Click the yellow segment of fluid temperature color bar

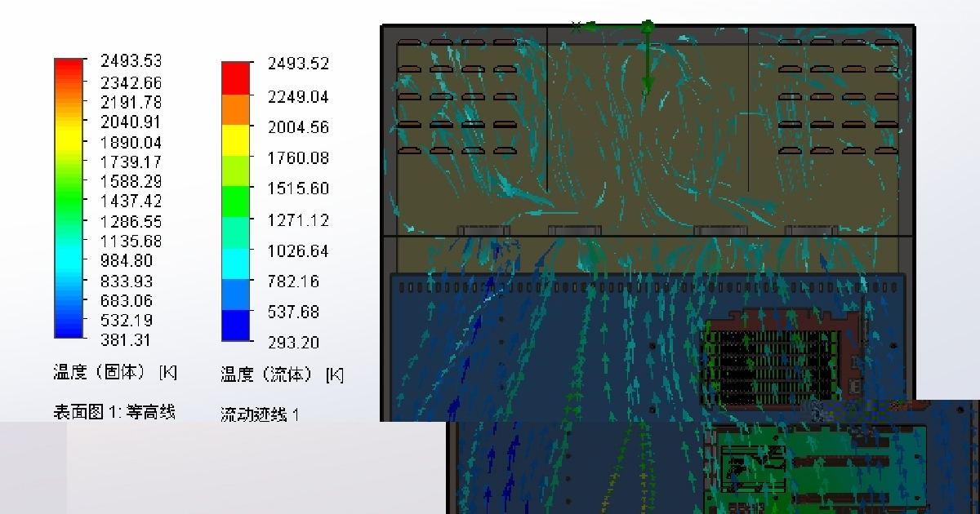235,140
